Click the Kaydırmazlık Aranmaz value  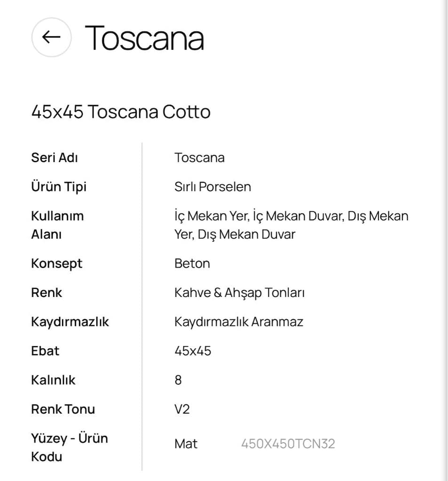pyautogui.click(x=239, y=322)
